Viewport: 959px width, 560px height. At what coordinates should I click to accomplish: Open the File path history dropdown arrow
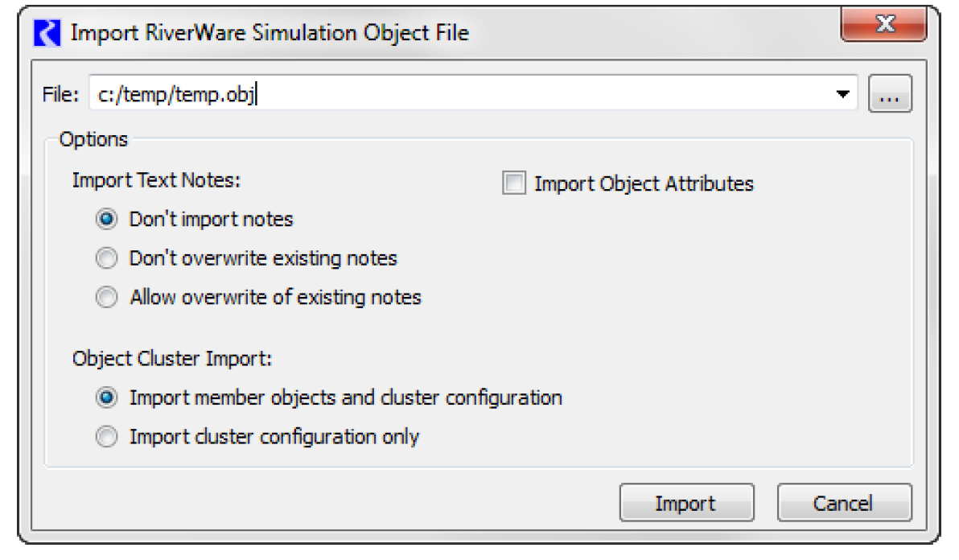click(x=843, y=93)
